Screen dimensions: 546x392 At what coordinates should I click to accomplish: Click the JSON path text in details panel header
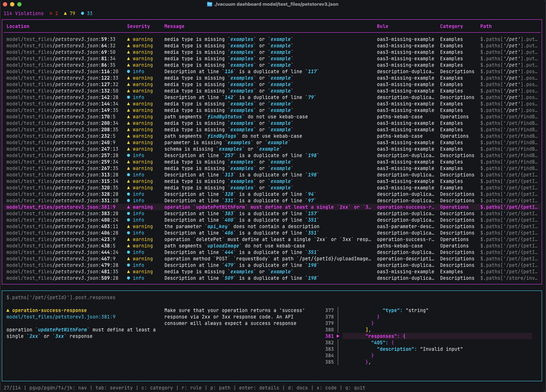point(61,298)
